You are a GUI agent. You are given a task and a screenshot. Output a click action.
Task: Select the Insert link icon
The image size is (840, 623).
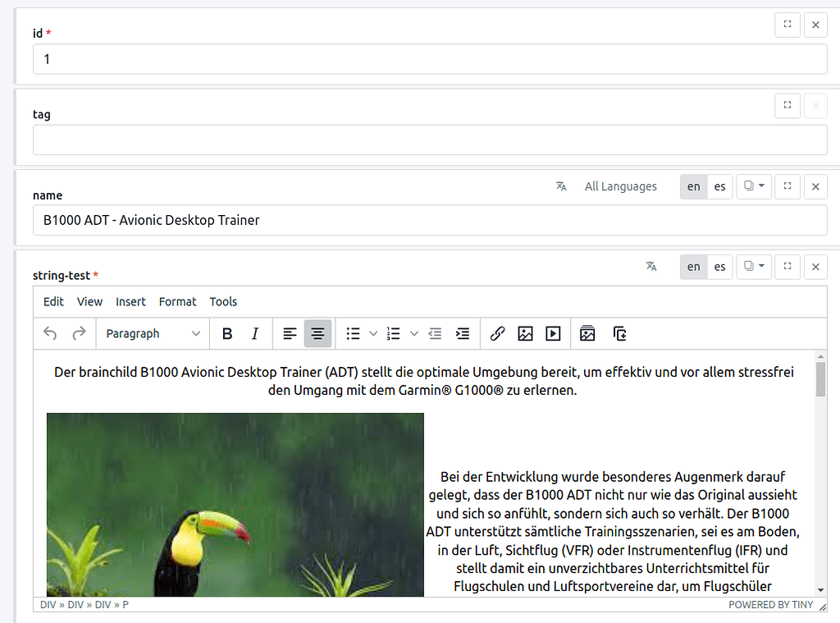point(497,333)
